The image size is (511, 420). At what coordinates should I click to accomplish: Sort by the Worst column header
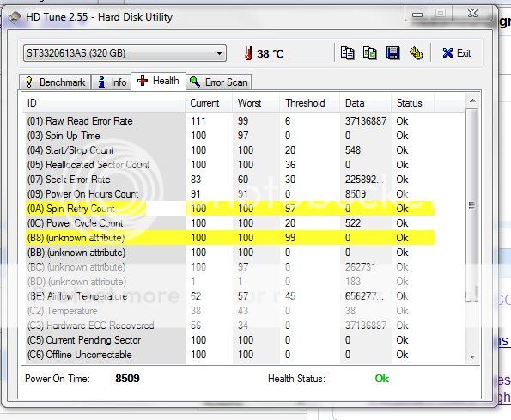click(x=256, y=103)
